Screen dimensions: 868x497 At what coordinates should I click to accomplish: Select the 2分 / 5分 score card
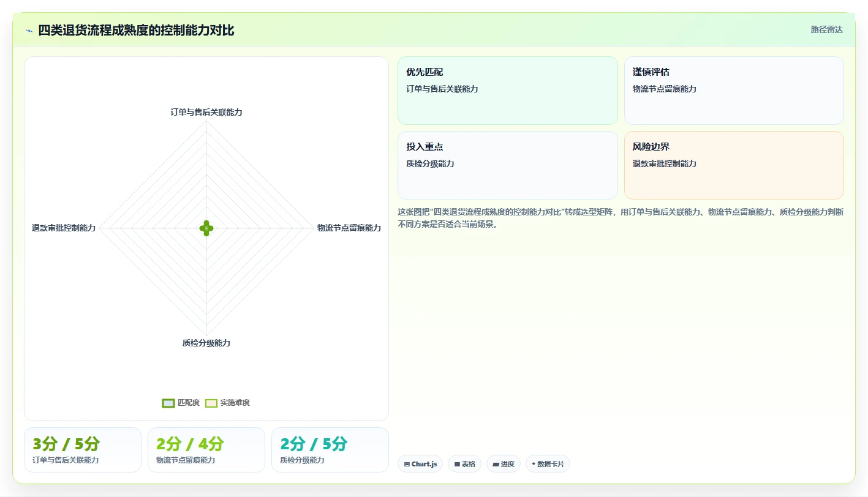click(x=330, y=450)
